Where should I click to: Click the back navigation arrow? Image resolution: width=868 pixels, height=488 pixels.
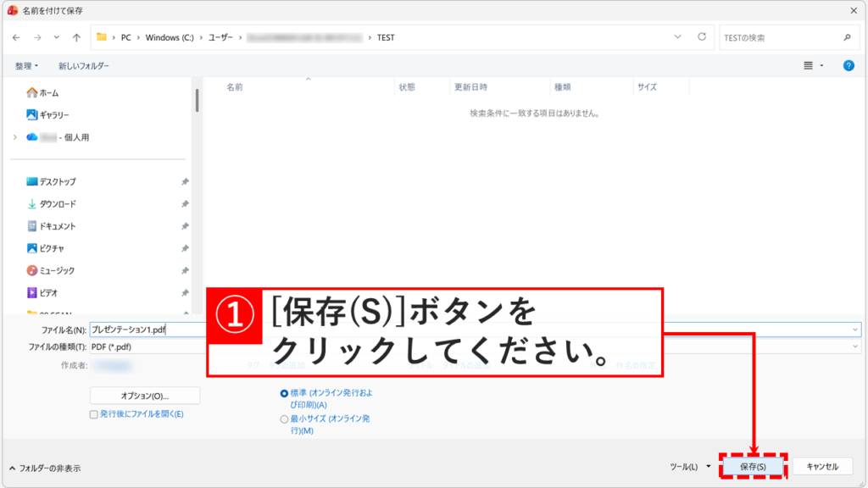(17, 36)
